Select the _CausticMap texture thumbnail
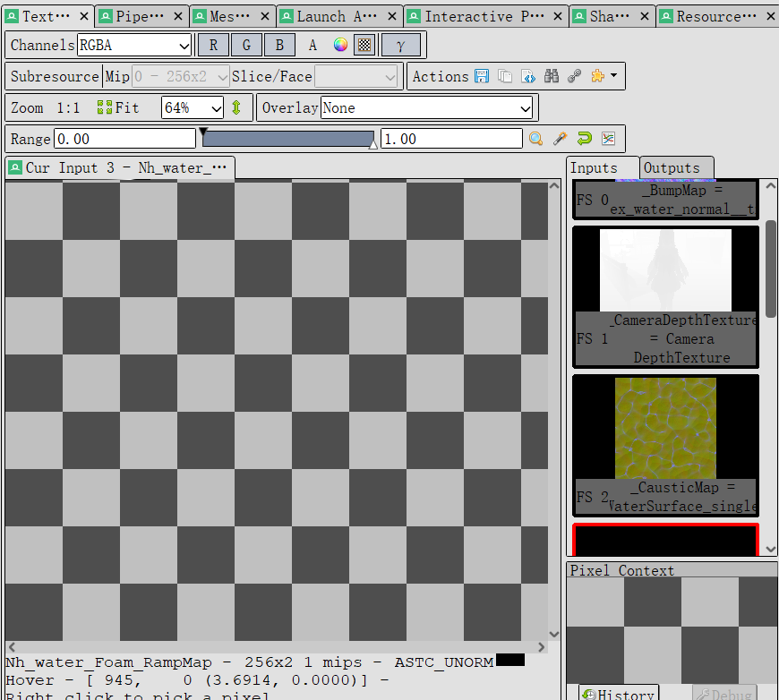 coord(665,428)
